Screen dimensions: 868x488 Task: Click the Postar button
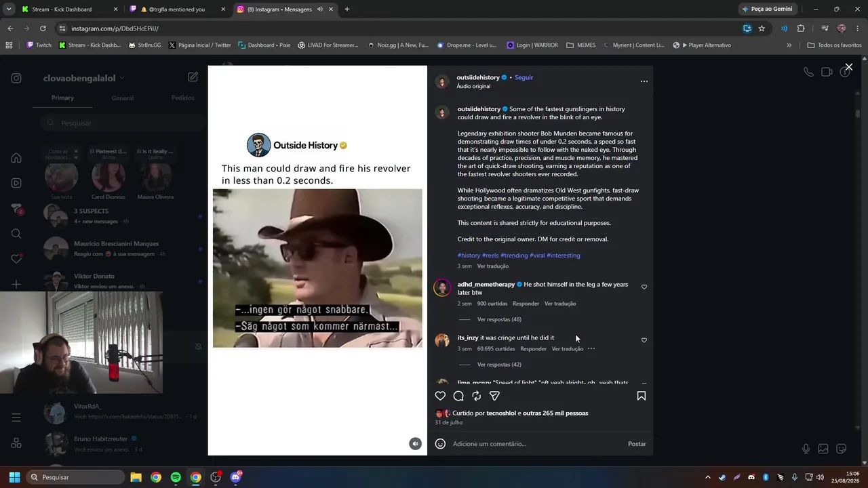(x=637, y=444)
